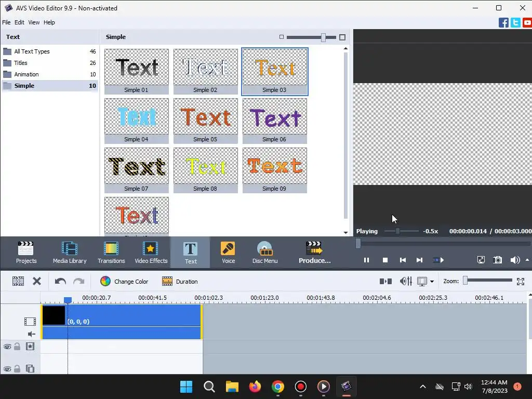Image resolution: width=532 pixels, height=399 pixels.
Task: Open the File menu
Action: coord(6,22)
